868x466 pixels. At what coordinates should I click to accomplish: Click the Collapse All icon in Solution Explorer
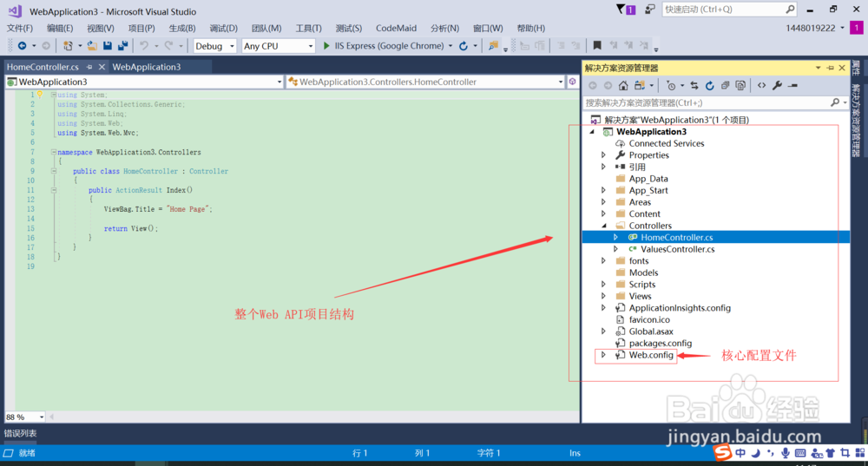725,86
